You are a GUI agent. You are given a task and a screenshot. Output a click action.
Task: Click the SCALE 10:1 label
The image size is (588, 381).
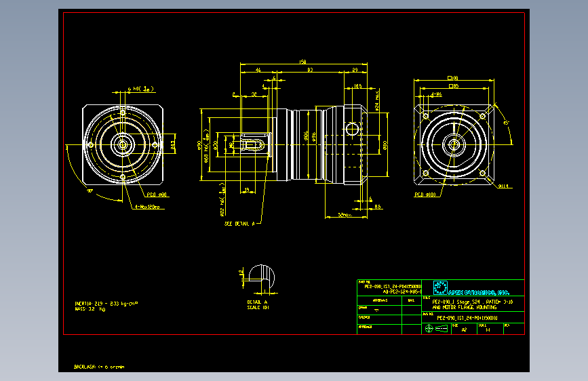pos(258,308)
